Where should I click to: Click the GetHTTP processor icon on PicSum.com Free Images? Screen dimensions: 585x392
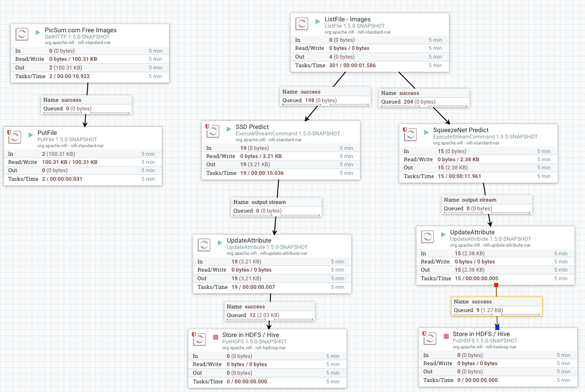22,34
